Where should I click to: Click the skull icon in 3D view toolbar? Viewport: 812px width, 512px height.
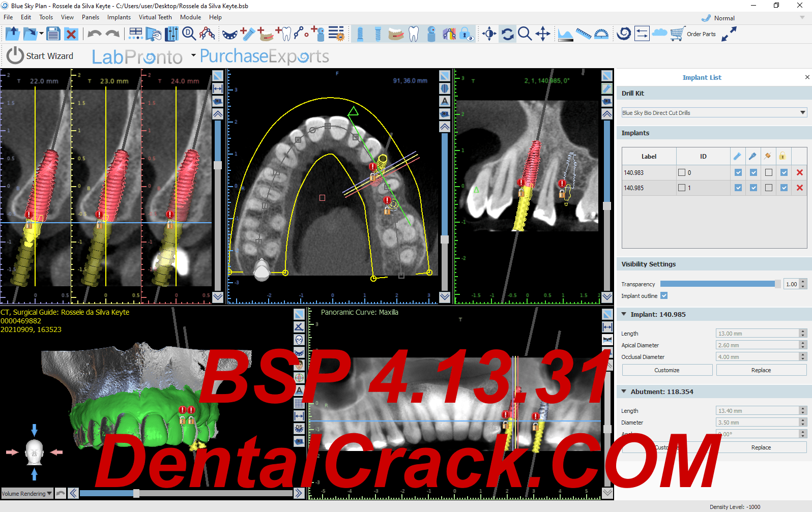pyautogui.click(x=299, y=340)
